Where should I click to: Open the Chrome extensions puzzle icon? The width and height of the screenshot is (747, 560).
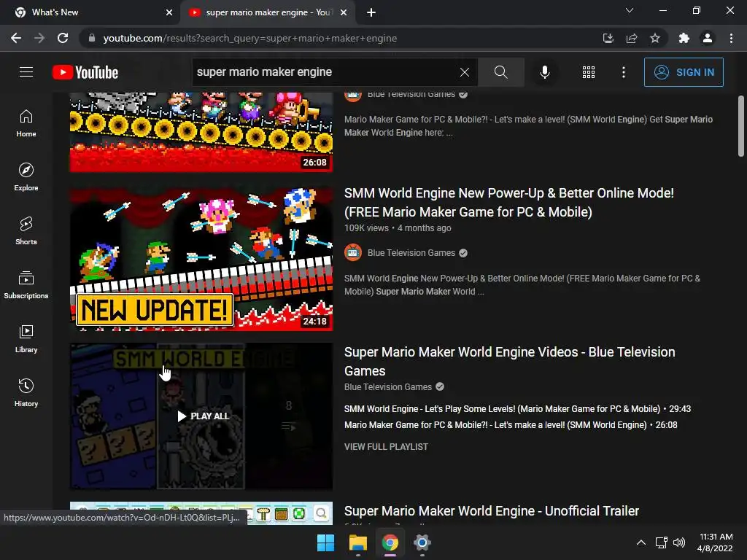[x=684, y=38]
